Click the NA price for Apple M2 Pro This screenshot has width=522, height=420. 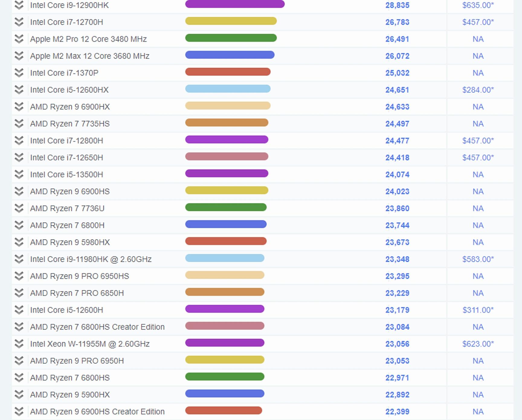pos(478,39)
